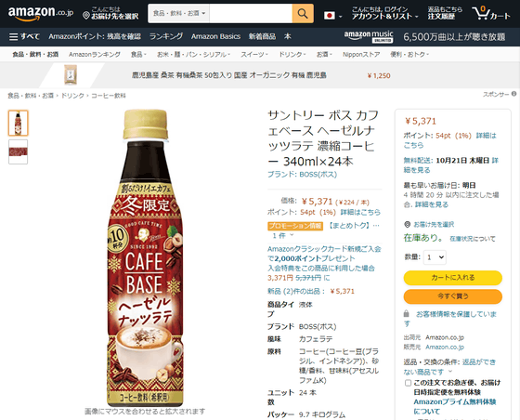The width and height of the screenshot is (520, 420).
Task: Click Amazonプライム無料体験について link
Action: pos(455,406)
